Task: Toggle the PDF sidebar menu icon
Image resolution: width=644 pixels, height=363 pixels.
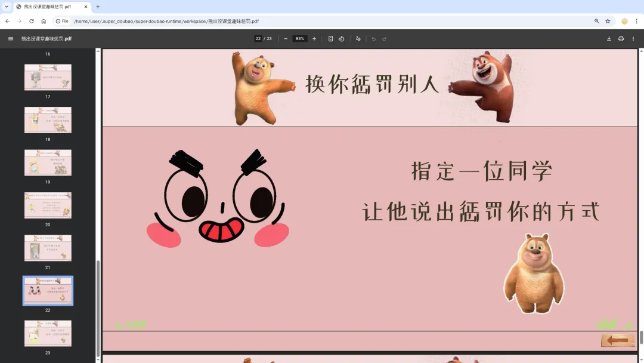Action: tap(11, 39)
